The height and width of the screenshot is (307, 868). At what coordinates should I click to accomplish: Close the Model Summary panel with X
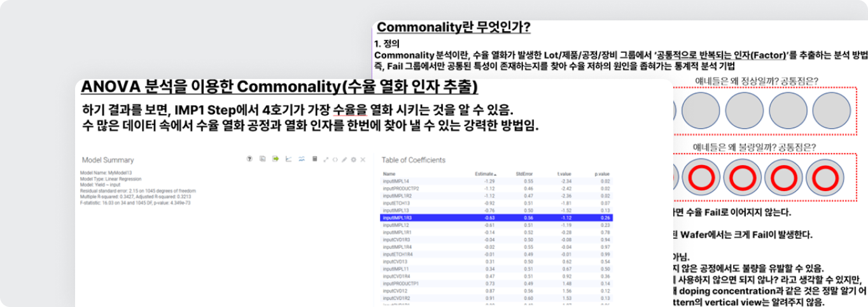pyautogui.click(x=362, y=159)
